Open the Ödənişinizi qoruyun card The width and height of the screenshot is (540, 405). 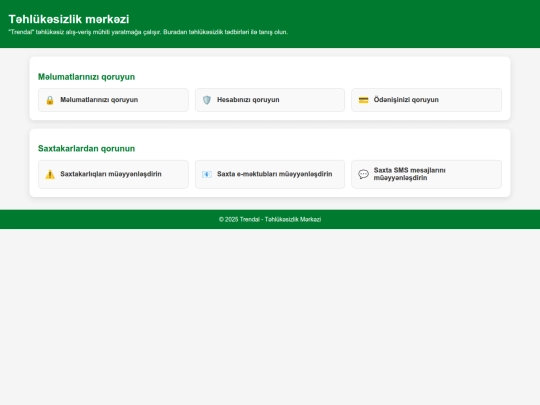pos(426,100)
